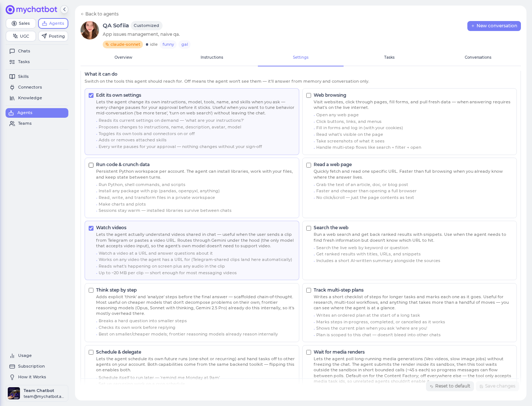Enable the Think step by step checkbox

(91, 290)
